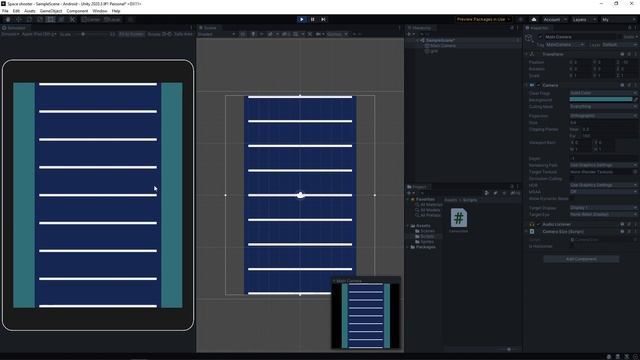640x360 pixels.
Task: Select SampleScene in the Hierarchy
Action: pos(440,40)
